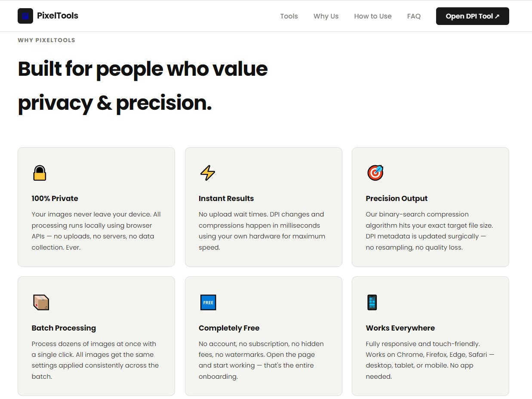Viewport: 532px width, 399px height.
Task: Click the target icon for Precision Output
Action: click(x=375, y=173)
